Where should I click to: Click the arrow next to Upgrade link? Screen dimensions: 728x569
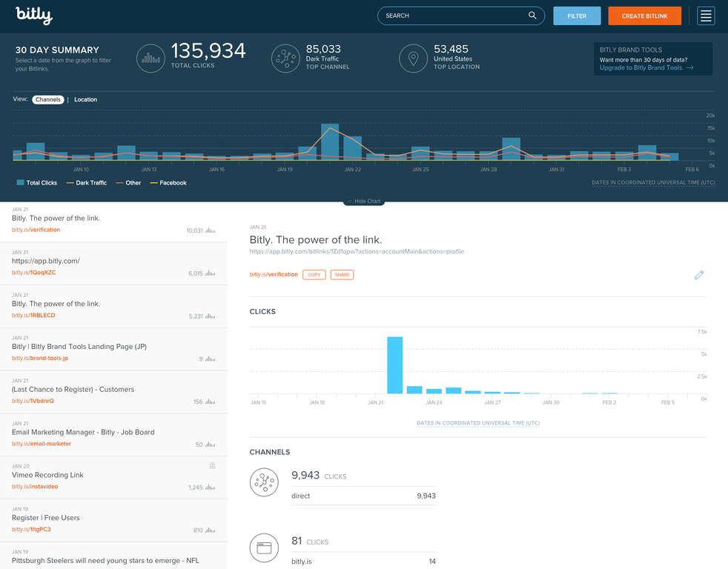pos(689,67)
